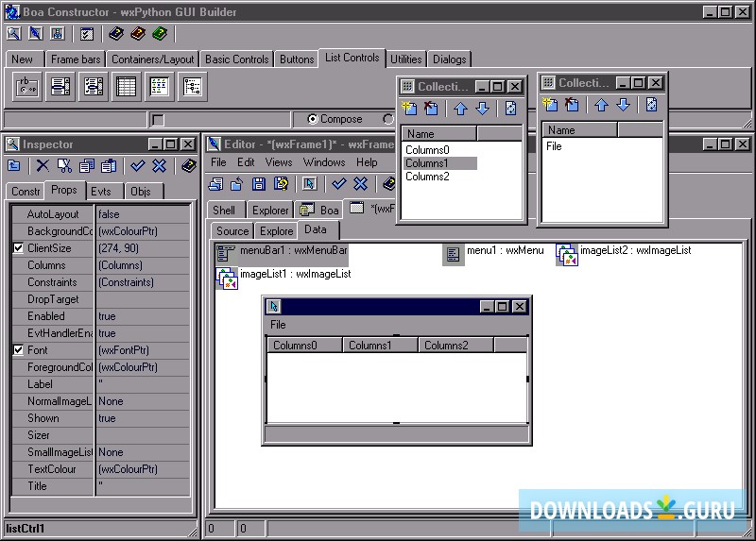The image size is (756, 541).
Task: Select the radio box control palette icon
Action: tap(27, 87)
